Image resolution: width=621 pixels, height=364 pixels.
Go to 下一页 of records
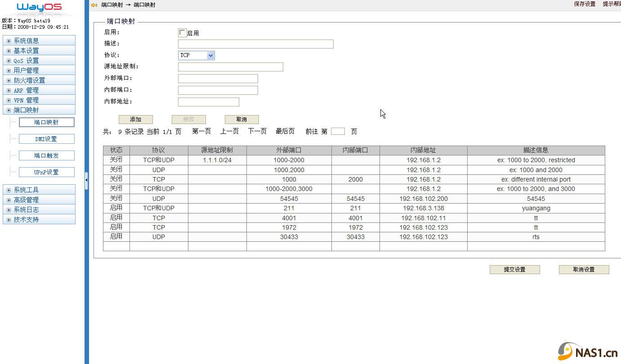(257, 131)
